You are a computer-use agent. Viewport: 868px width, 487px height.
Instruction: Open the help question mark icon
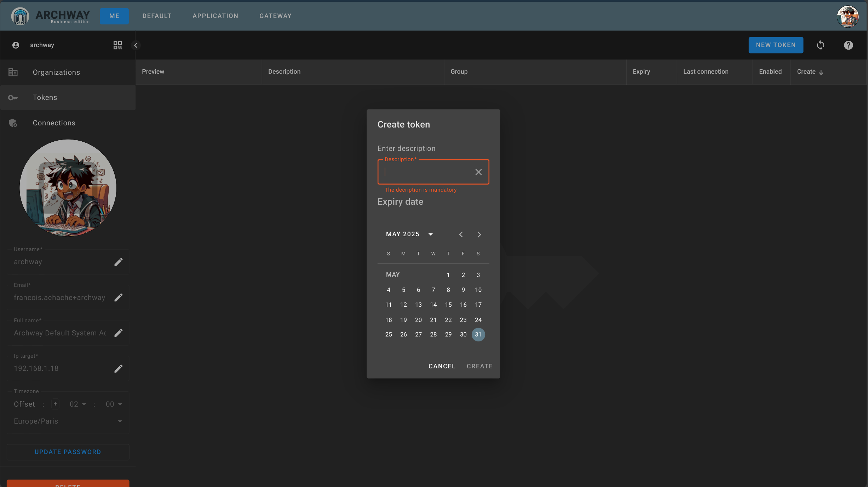click(848, 45)
